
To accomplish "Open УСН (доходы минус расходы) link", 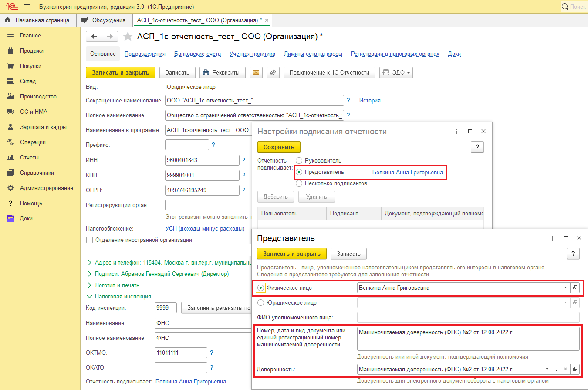I will pyautogui.click(x=205, y=229).
